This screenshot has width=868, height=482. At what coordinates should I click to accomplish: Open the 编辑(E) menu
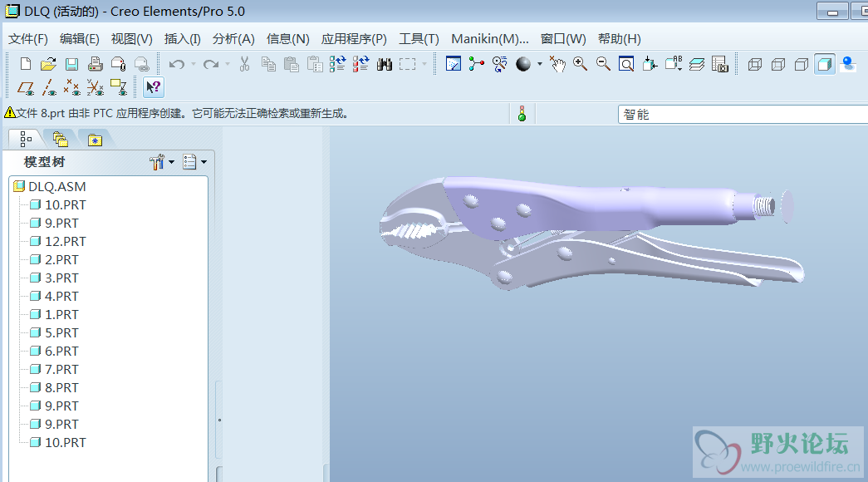pyautogui.click(x=80, y=39)
